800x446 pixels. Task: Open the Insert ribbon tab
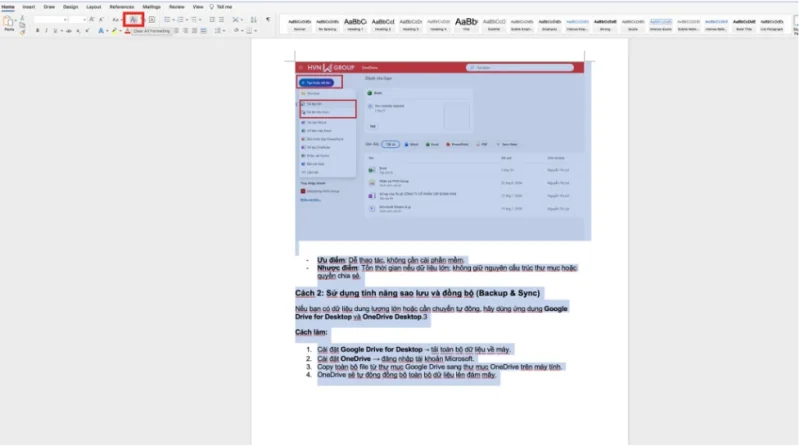tap(29, 7)
